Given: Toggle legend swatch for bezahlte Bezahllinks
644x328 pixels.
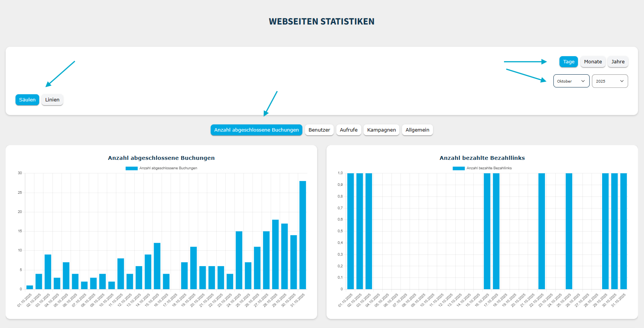Looking at the screenshot, I should (x=458, y=168).
